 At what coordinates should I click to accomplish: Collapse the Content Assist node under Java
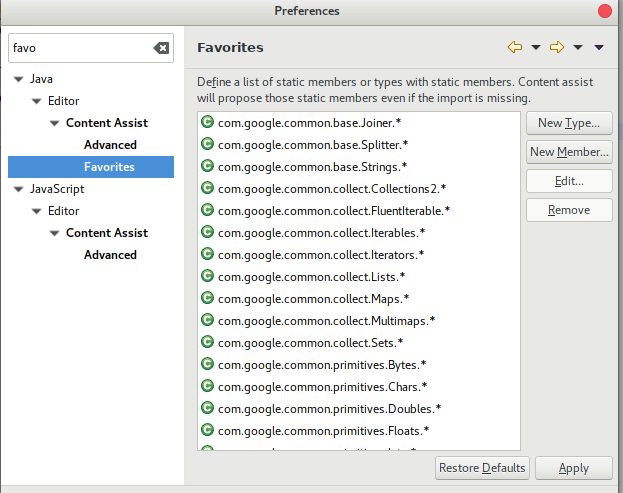pyautogui.click(x=55, y=123)
